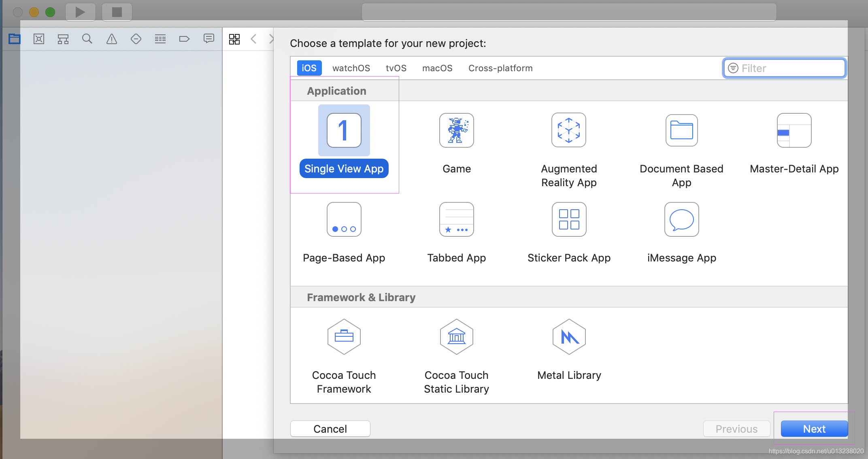Viewport: 868px width, 459px height.
Task: Open the related items grid menu
Action: pos(234,39)
